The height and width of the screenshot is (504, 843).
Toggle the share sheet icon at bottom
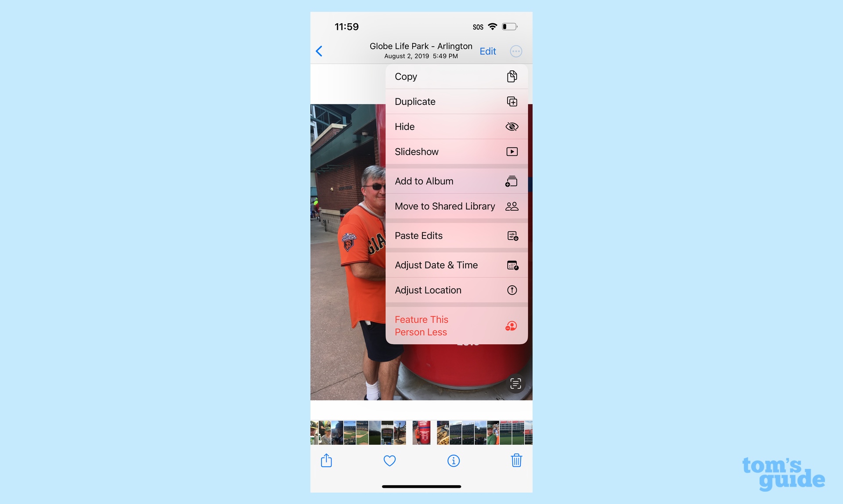click(326, 461)
